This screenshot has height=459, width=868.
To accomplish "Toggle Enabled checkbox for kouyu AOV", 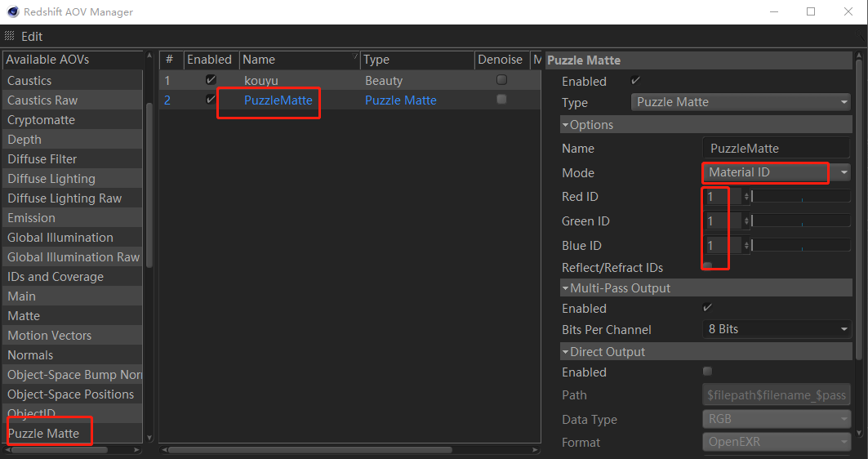I will [211, 80].
